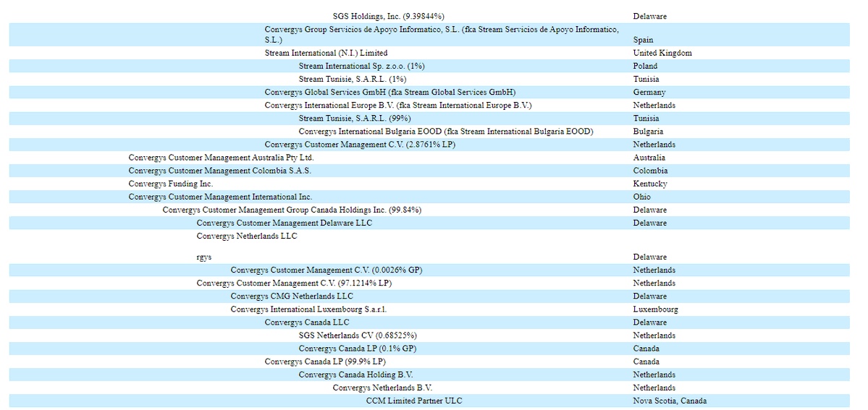Select Netherlands in SGS Netherlands CV row

[x=654, y=336]
